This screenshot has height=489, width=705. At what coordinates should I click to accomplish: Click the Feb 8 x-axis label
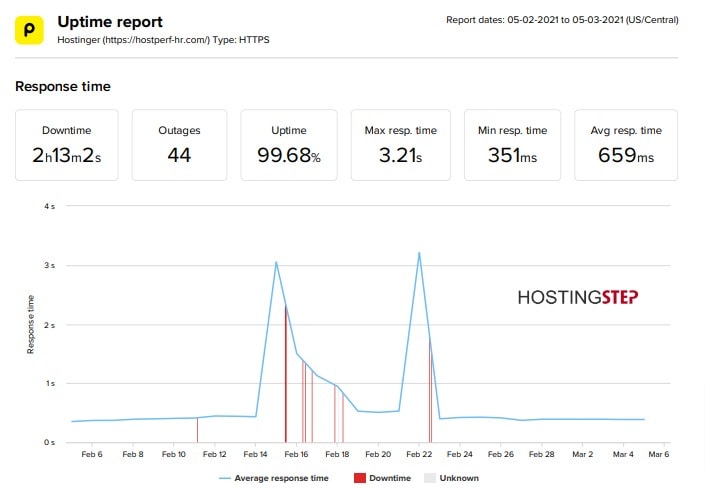point(133,454)
